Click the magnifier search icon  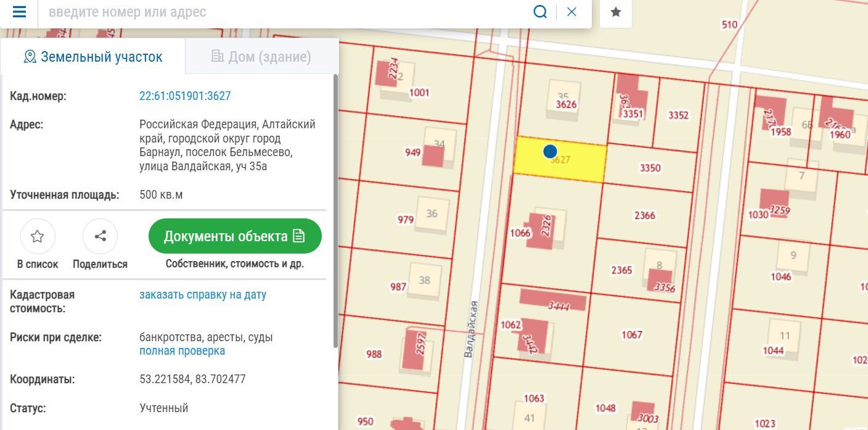coord(540,12)
